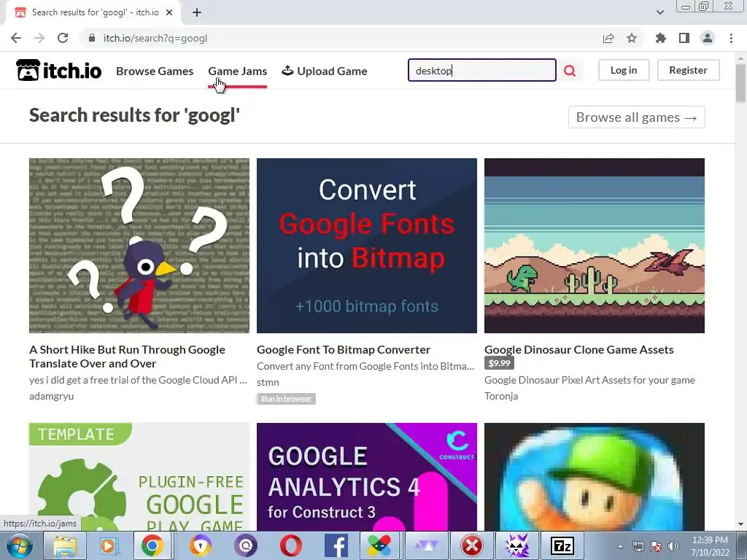Open File Explorer from taskbar
The image size is (747, 560).
click(x=65, y=545)
